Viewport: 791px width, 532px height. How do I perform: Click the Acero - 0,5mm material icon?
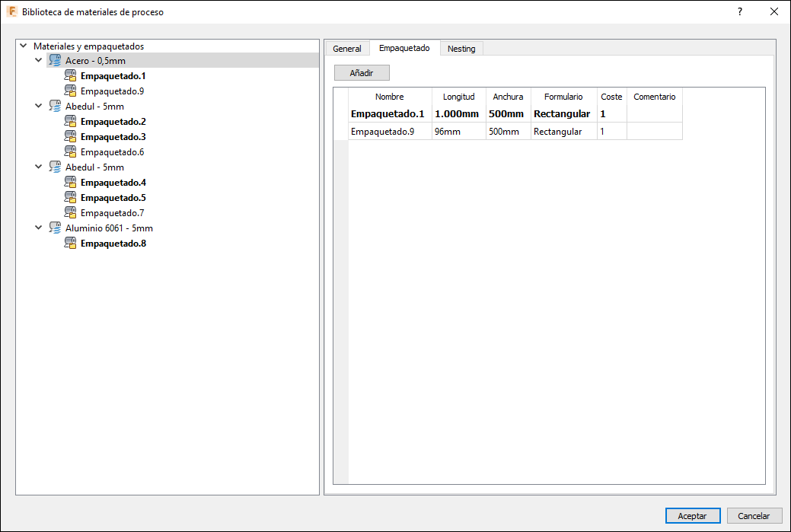pos(55,61)
